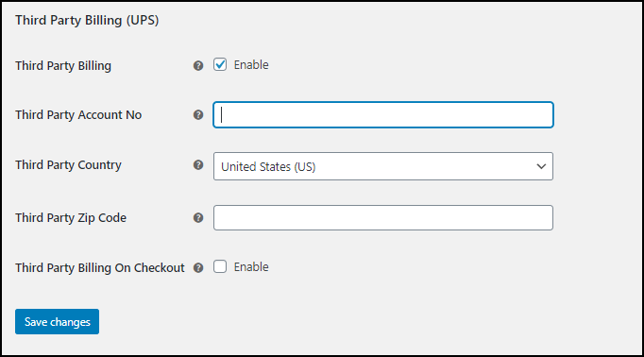Click Third Party Billing On Checkout label
Image resolution: width=644 pixels, height=357 pixels.
coord(100,268)
